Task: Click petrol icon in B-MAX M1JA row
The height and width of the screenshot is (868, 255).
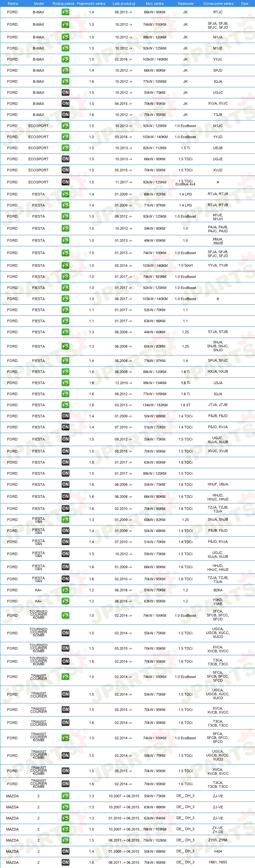Action: [x=66, y=37]
